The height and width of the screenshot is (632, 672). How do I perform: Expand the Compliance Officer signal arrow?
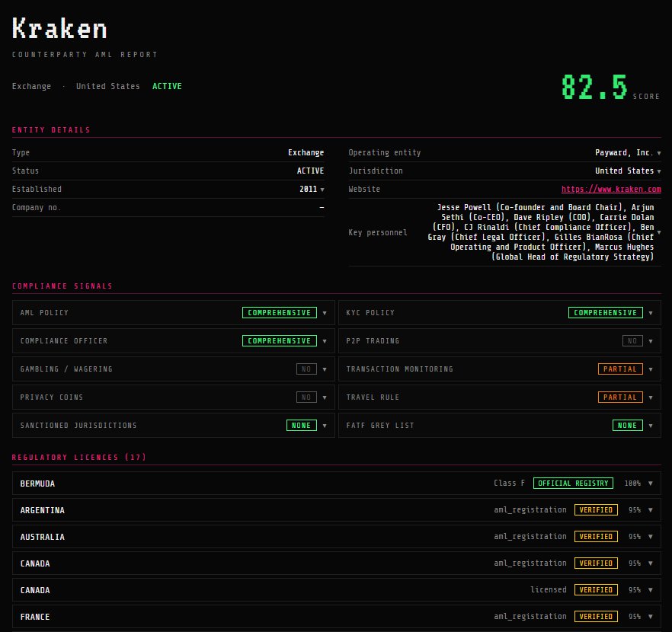[325, 341]
